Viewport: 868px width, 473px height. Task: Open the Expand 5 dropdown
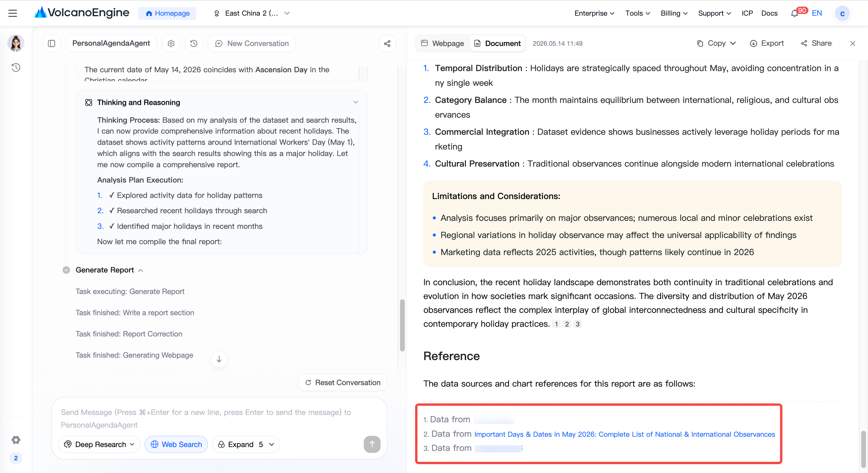pos(246,444)
